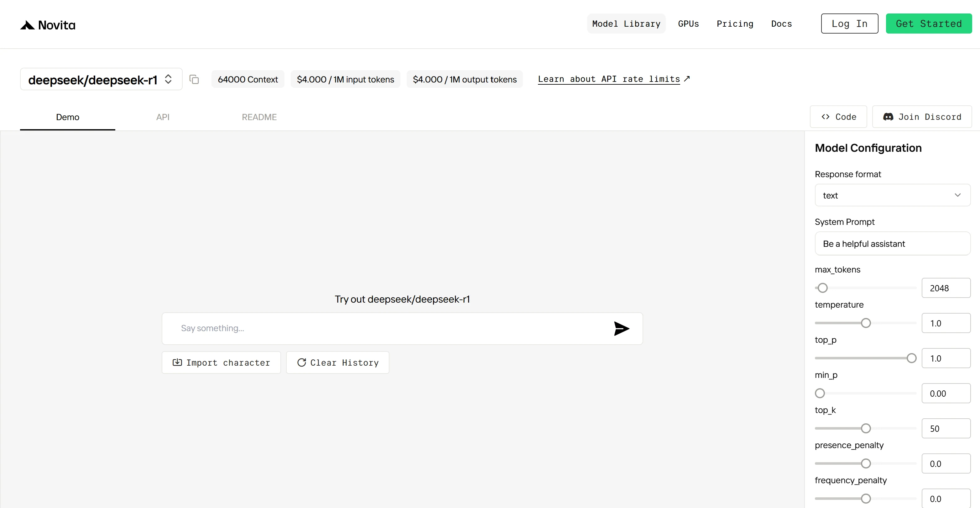Click the top_k value field 50
The width and height of the screenshot is (980, 508).
coord(946,428)
